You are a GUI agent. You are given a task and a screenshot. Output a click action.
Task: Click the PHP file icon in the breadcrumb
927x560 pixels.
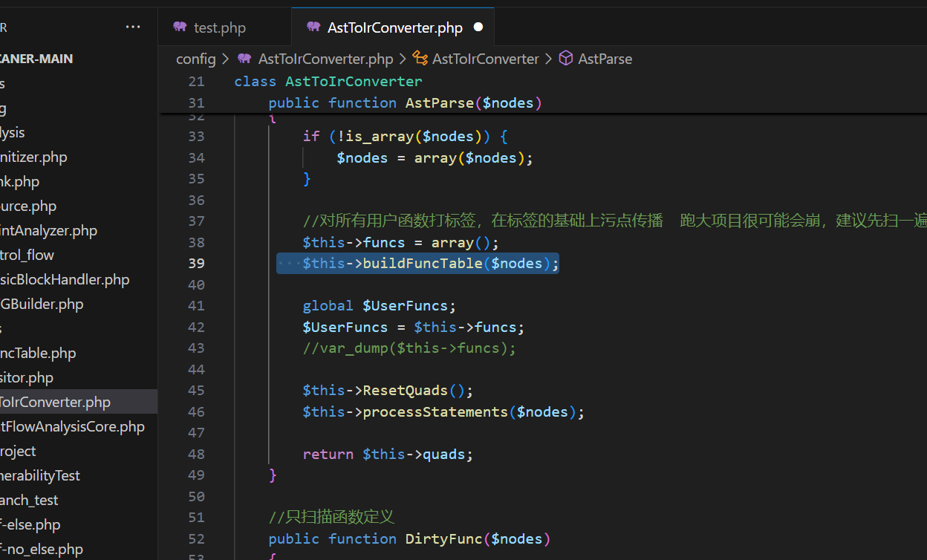[244, 59]
